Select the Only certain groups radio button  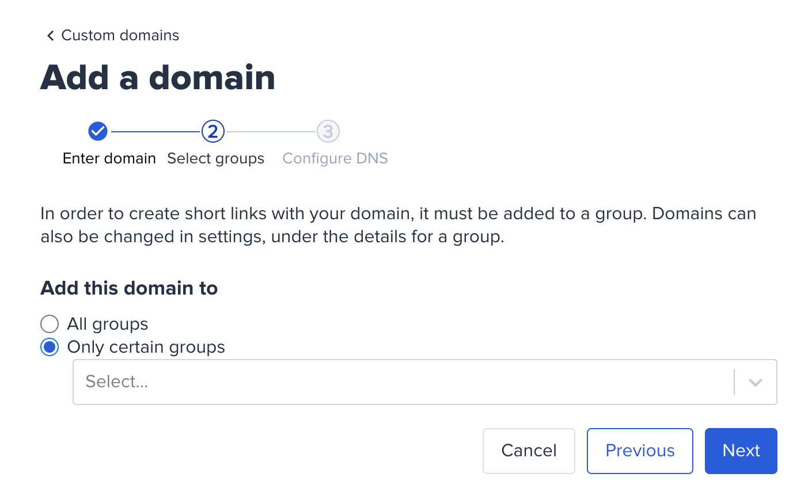pos(50,347)
